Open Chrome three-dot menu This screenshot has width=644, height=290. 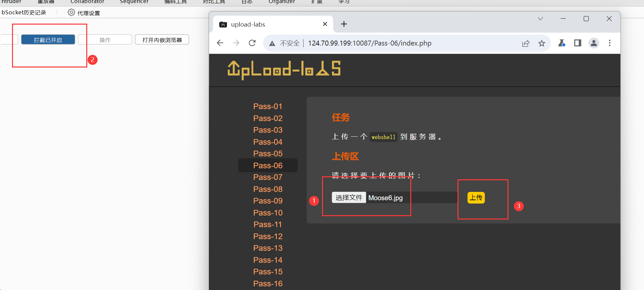(x=610, y=43)
